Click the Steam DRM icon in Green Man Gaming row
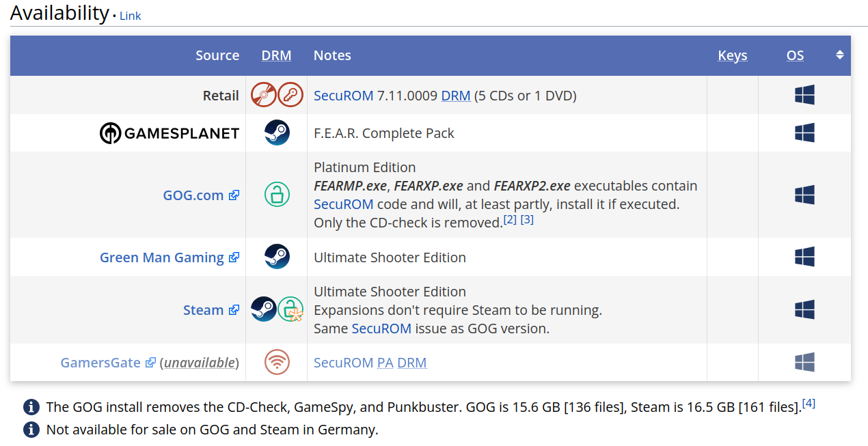868x446 pixels. tap(277, 257)
